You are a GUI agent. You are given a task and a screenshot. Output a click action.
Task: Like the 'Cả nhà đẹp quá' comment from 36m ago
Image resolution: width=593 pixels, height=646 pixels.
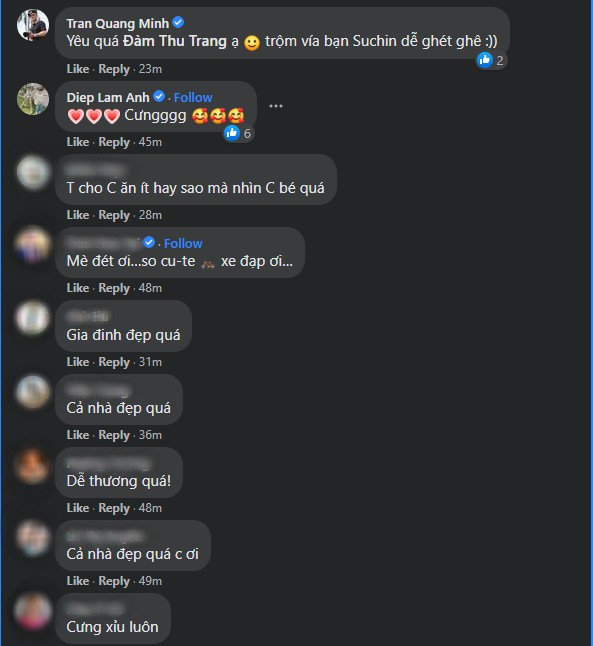[78, 435]
